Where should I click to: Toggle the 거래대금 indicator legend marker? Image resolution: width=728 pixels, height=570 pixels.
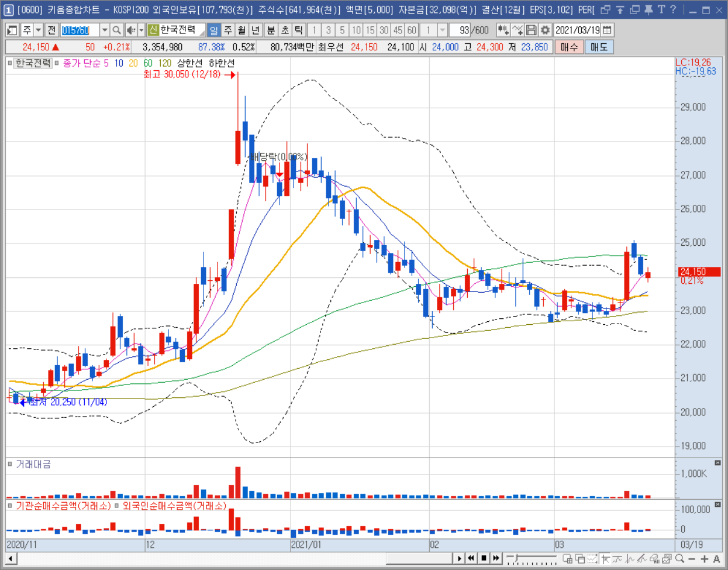pos(10,464)
